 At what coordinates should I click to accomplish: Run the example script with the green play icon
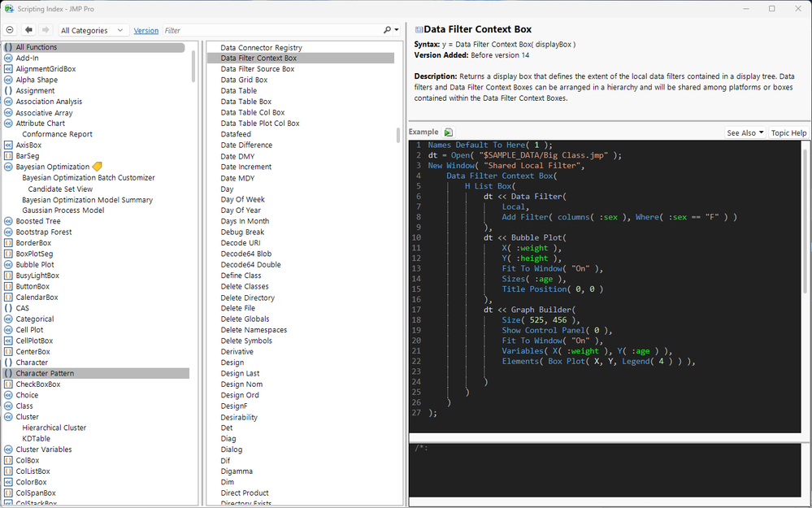449,132
